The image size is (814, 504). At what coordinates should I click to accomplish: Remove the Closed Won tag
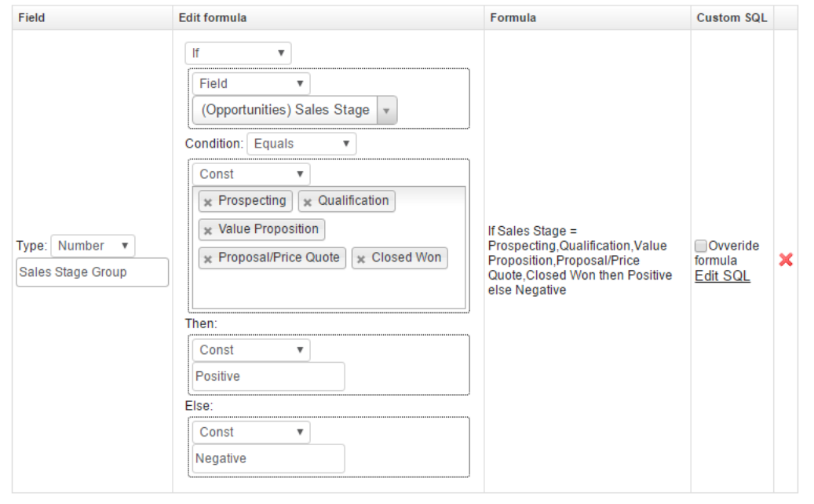[x=361, y=258]
